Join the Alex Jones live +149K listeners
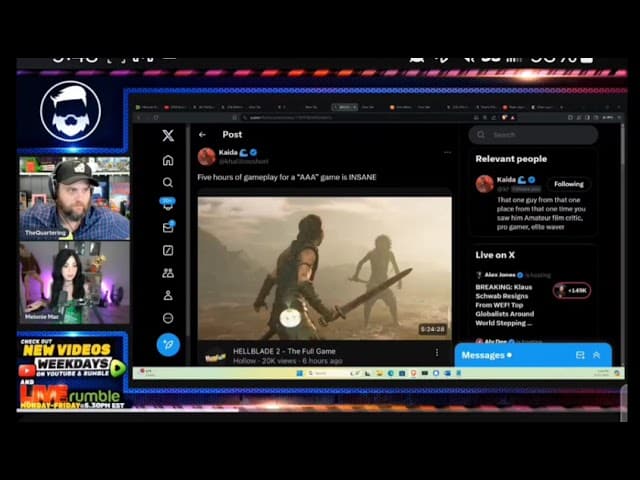640x480 pixels. [x=575, y=291]
